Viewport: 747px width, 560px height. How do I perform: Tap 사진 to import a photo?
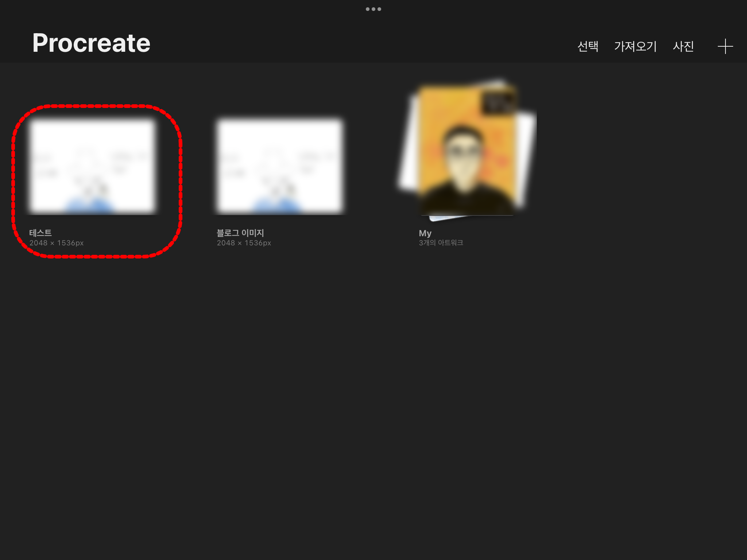[683, 46]
